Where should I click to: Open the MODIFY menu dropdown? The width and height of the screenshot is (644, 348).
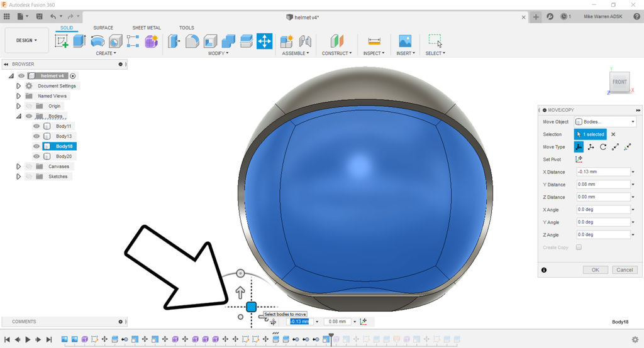pos(218,53)
